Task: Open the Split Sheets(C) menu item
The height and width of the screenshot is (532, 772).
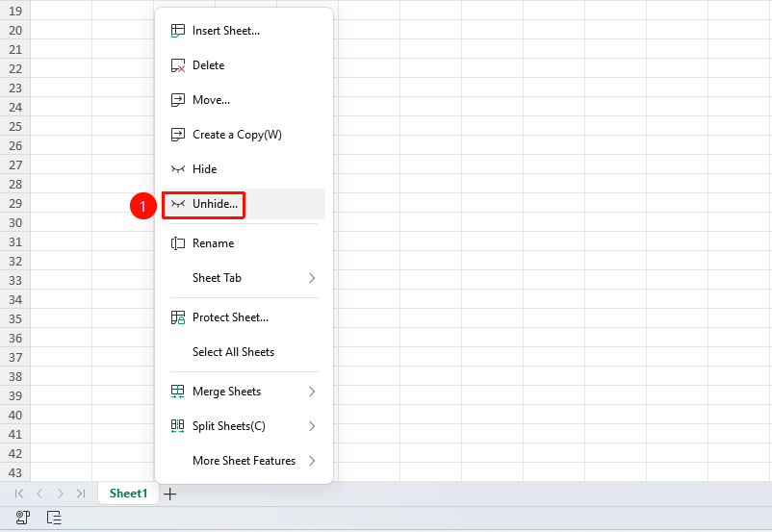Action: pos(244,426)
